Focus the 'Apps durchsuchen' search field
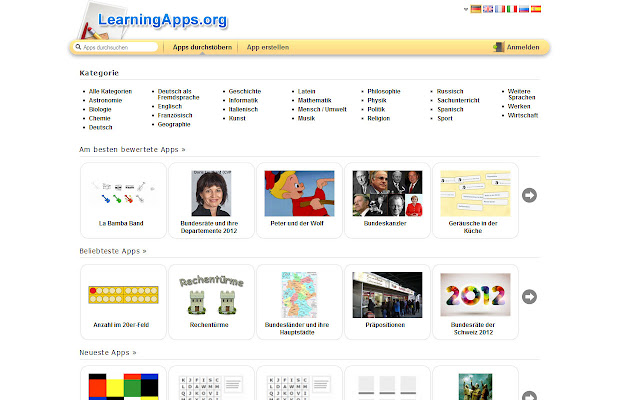This screenshot has height=400, width=640. point(116,47)
